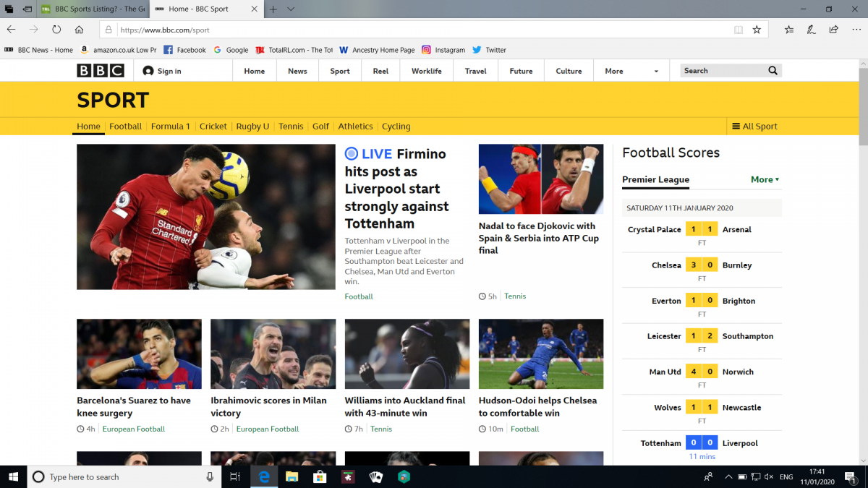Click the page vertical scrollbar thumb
Image resolution: width=868 pixels, height=488 pixels.
tap(863, 107)
